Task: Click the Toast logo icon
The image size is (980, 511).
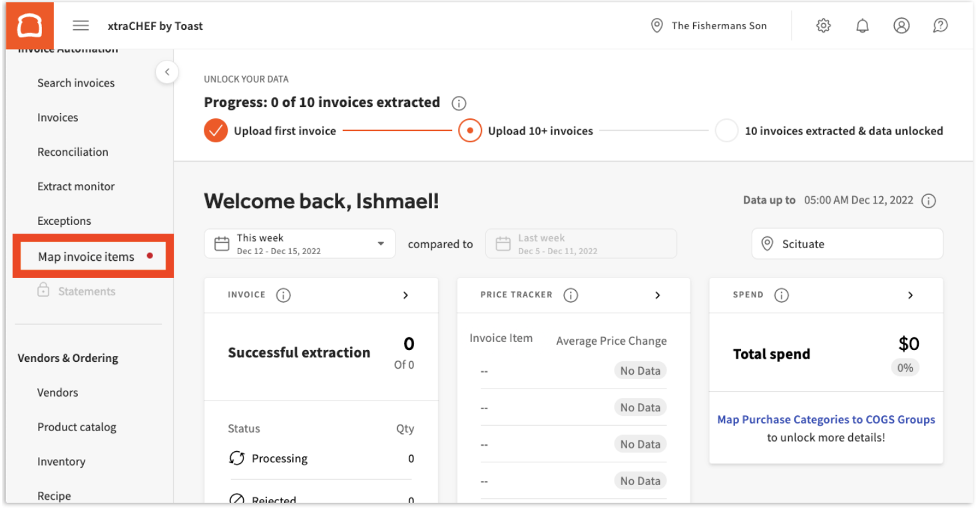Action: (x=29, y=25)
